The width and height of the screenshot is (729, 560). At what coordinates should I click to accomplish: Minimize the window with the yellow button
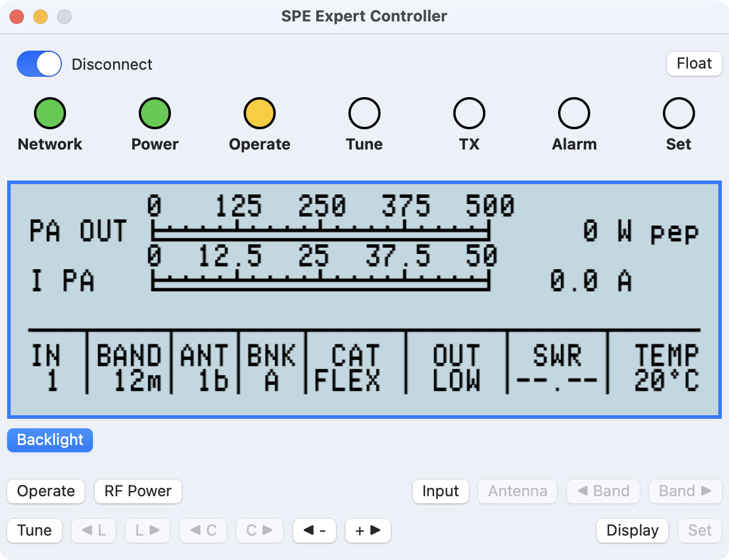pyautogui.click(x=40, y=17)
